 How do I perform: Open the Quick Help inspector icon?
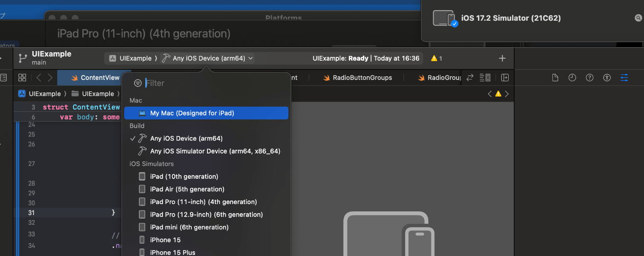coord(590,78)
